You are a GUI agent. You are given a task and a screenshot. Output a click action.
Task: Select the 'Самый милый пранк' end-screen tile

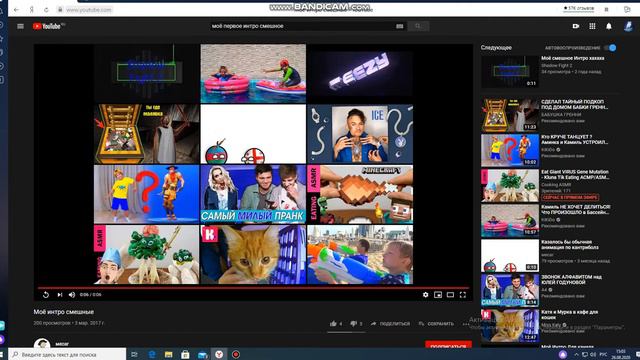(253, 194)
